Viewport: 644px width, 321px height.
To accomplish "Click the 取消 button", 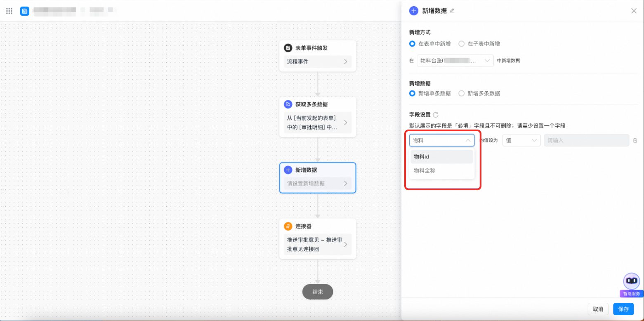I will pyautogui.click(x=598, y=309).
